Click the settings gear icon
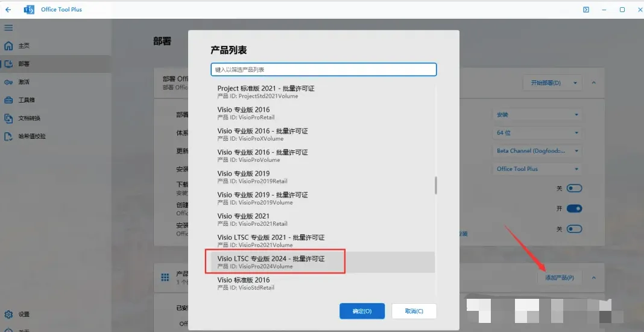 click(x=8, y=314)
